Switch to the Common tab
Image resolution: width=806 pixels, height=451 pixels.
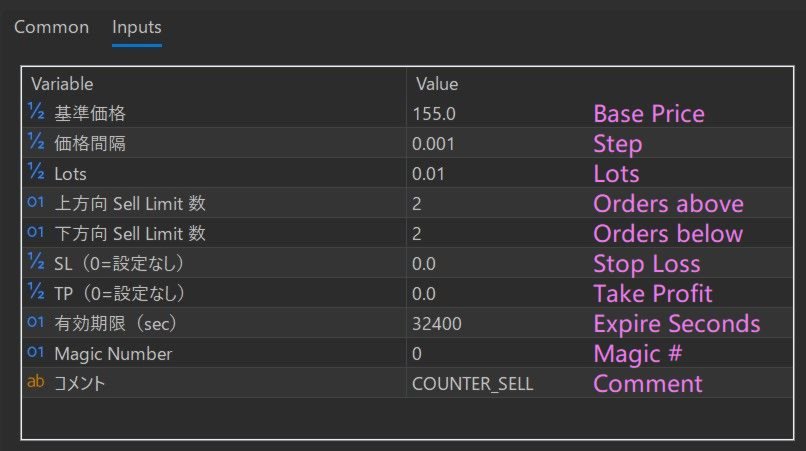(51, 27)
